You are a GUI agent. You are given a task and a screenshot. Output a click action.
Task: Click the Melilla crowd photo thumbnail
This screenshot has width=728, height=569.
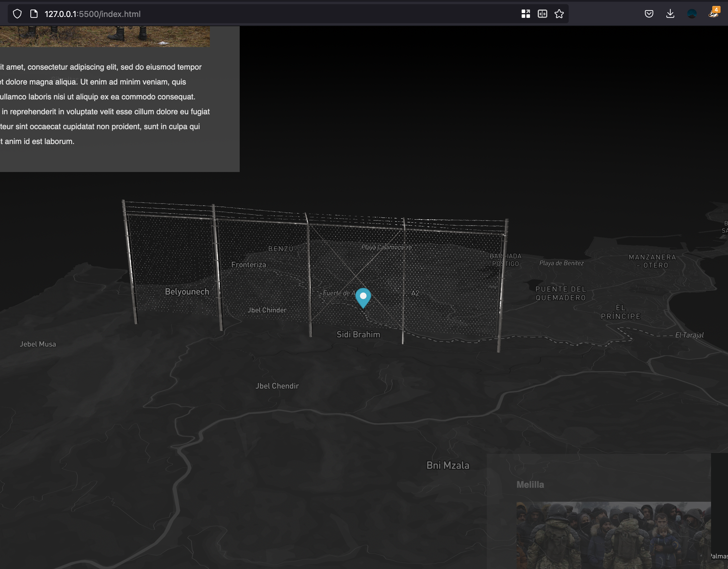coord(613,535)
